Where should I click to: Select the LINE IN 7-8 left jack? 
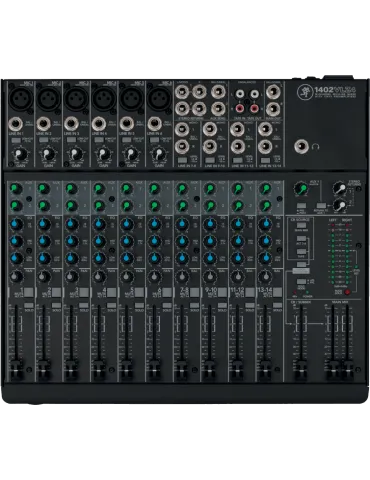click(182, 129)
